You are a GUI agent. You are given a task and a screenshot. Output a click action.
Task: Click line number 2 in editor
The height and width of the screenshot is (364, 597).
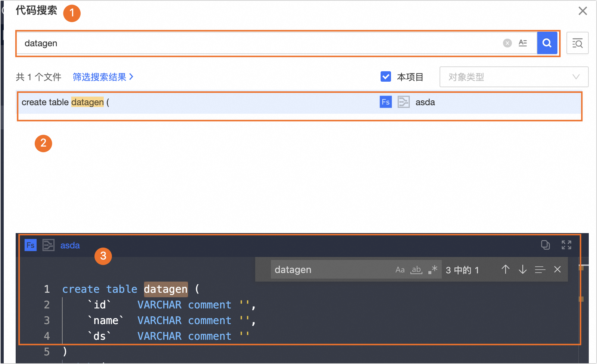coord(47,305)
